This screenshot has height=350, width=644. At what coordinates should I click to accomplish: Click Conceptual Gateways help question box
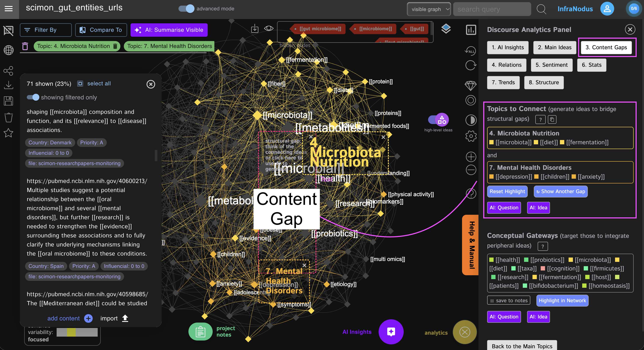[x=542, y=246]
